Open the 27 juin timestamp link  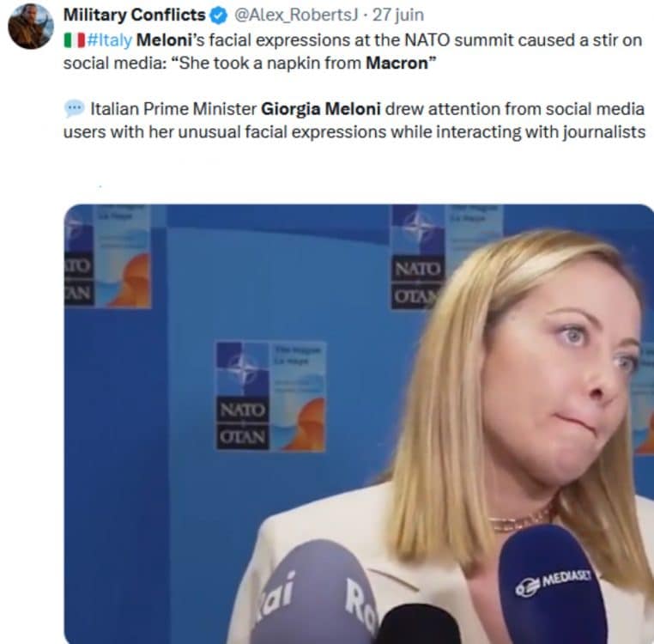click(398, 15)
